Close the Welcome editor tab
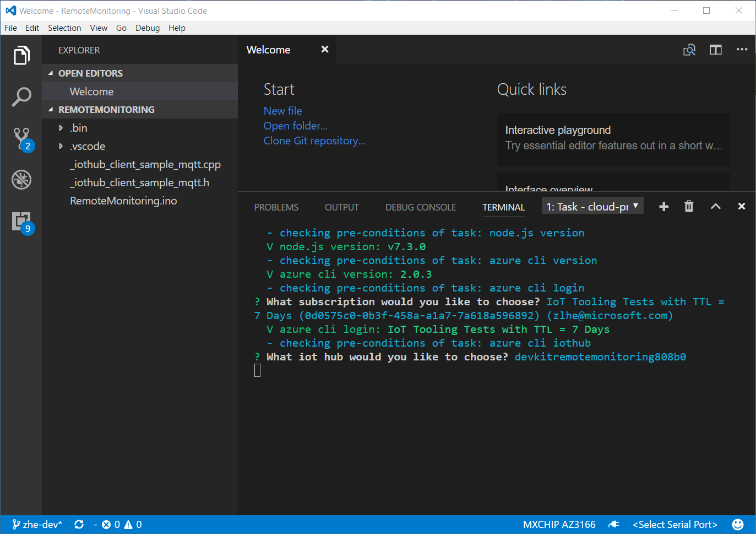Image resolution: width=756 pixels, height=534 pixels. [x=325, y=49]
